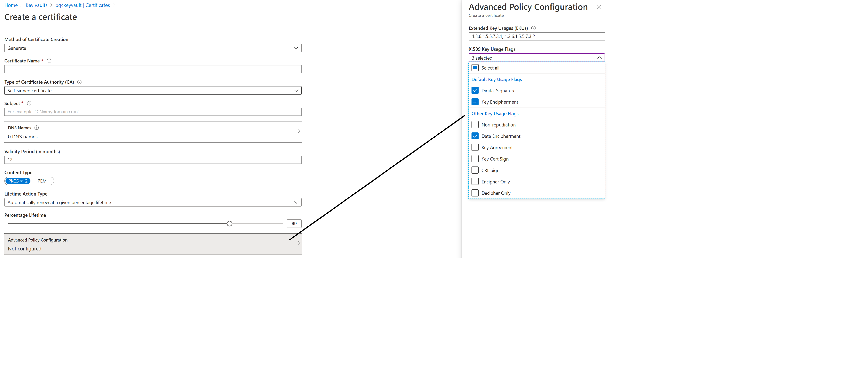Check the Key Cert Sign flag

[475, 159]
